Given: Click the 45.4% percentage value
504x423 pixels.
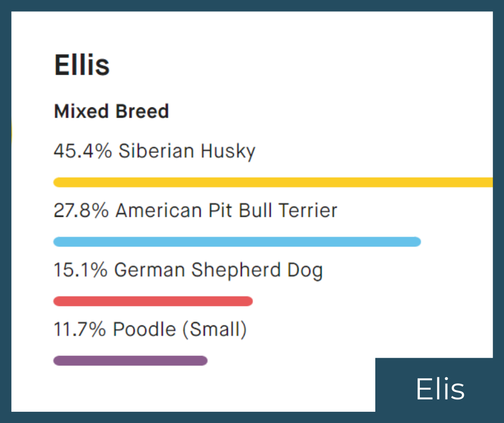Looking at the screenshot, I should 83,151.
